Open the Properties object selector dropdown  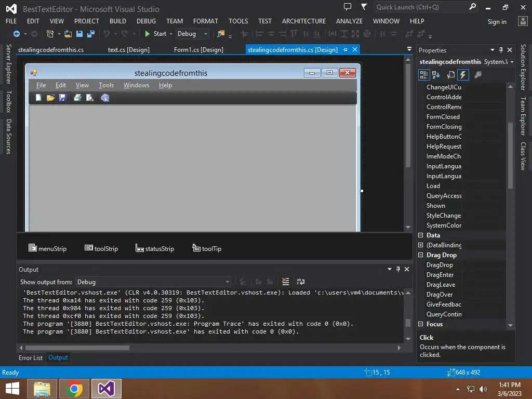click(x=512, y=62)
